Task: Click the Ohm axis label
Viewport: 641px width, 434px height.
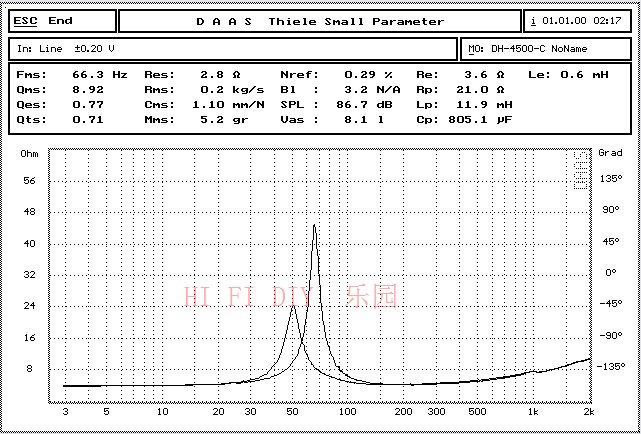Action: pos(30,154)
